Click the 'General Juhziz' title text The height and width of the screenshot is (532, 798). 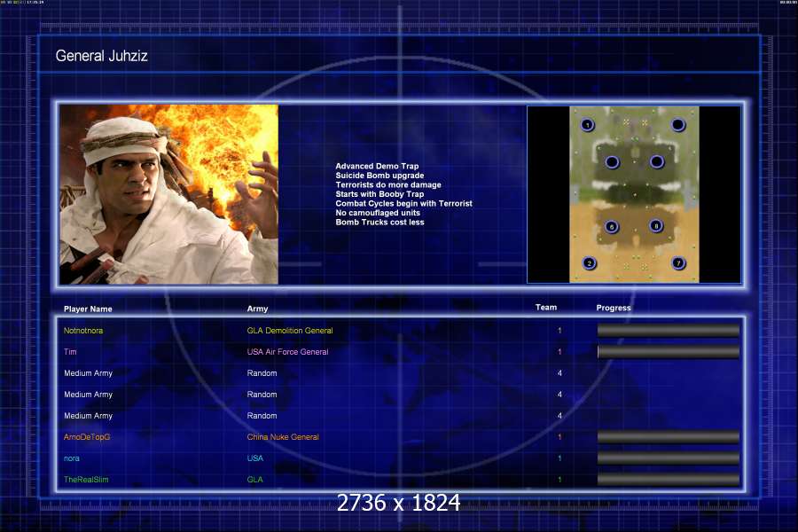tap(101, 56)
